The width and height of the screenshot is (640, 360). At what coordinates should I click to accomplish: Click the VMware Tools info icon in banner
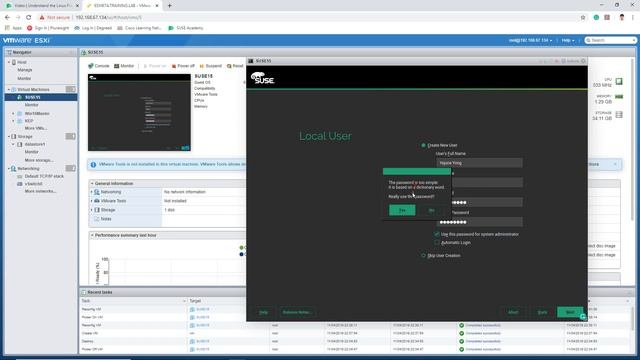(93, 164)
